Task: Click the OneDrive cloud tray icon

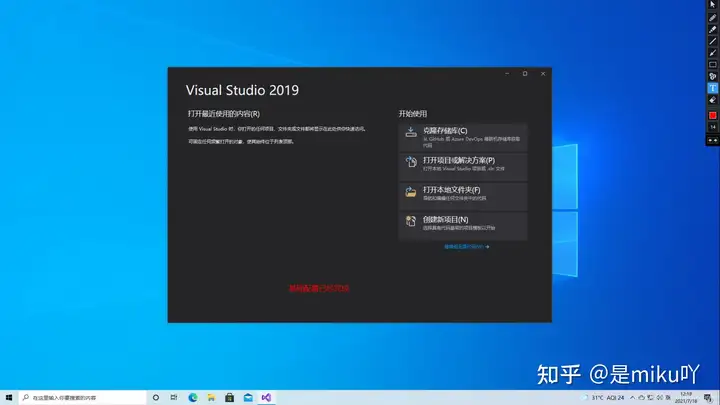Action: (641, 398)
